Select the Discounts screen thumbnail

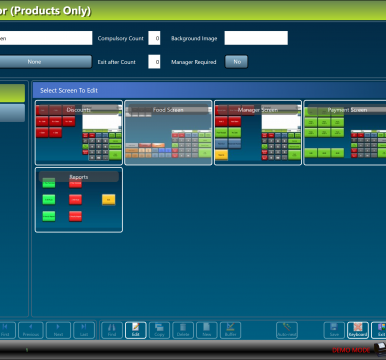pos(79,133)
